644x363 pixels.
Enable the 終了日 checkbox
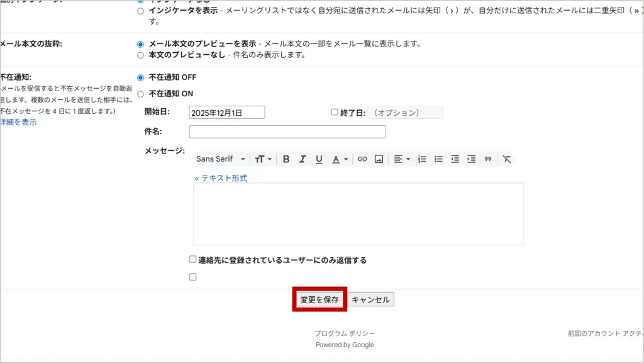[x=335, y=113]
